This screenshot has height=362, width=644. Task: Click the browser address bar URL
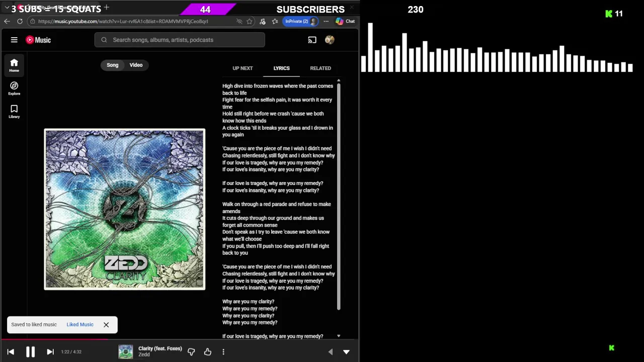point(123,21)
